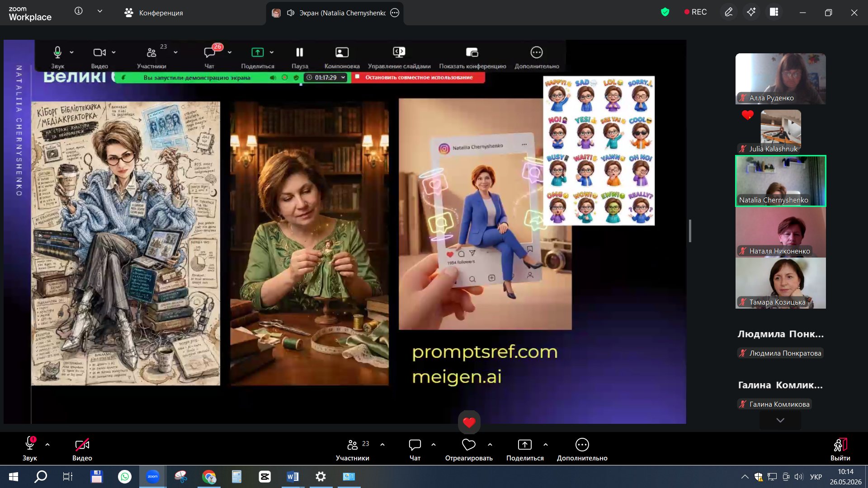Open the AI Companion sparkle icon
868x488 pixels.
[x=751, y=12]
